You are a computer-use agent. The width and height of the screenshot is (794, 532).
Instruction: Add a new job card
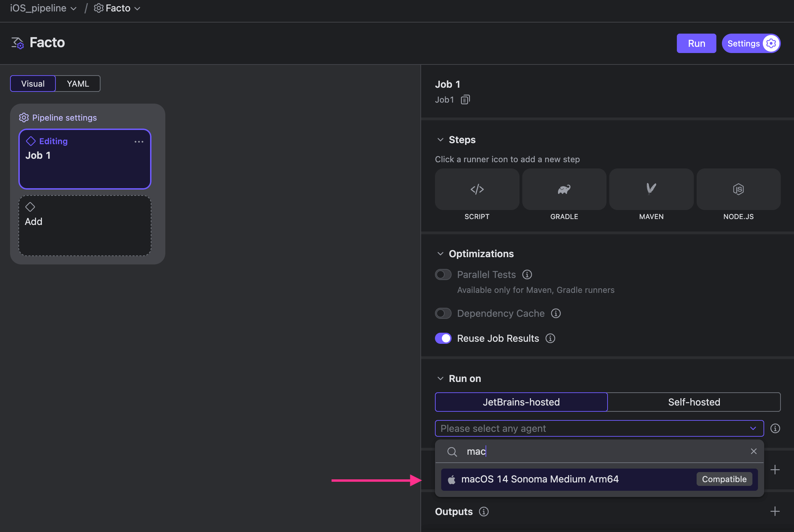click(85, 226)
